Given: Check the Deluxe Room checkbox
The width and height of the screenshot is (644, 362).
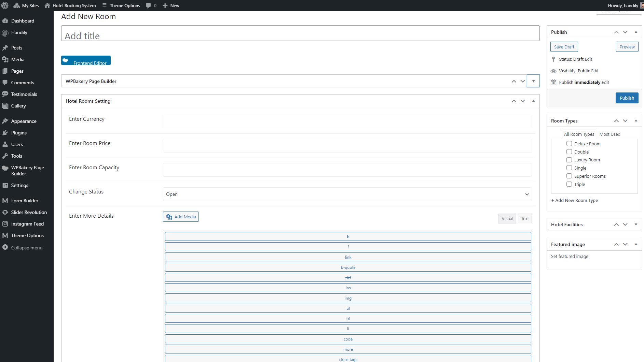Looking at the screenshot, I should click(x=569, y=144).
